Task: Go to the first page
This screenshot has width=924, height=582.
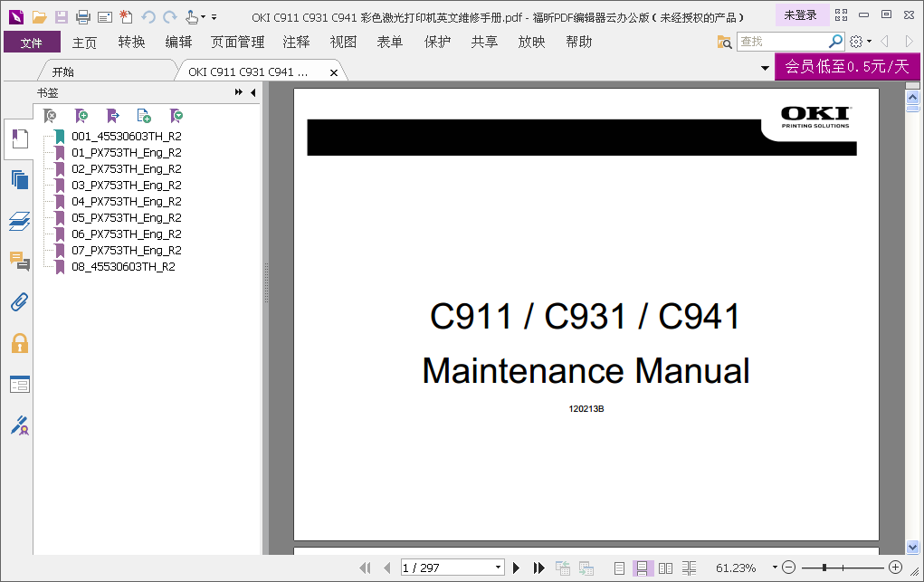Action: 366,568
